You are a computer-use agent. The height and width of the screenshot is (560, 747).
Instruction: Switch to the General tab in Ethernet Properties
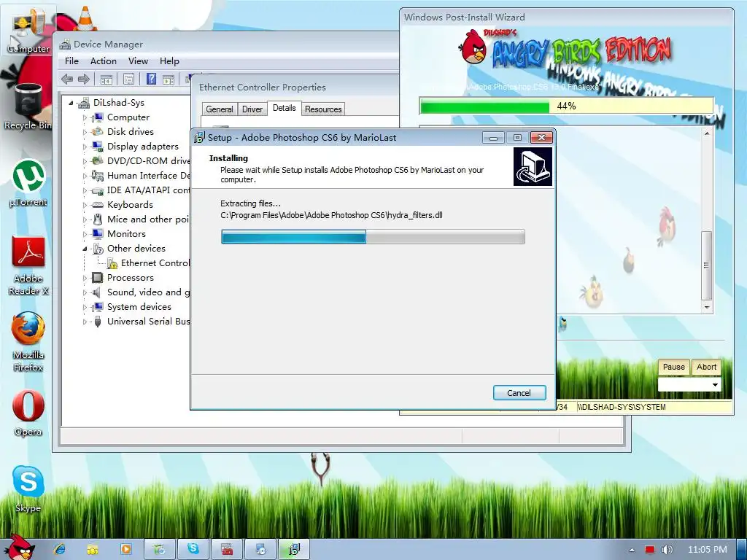tap(219, 109)
